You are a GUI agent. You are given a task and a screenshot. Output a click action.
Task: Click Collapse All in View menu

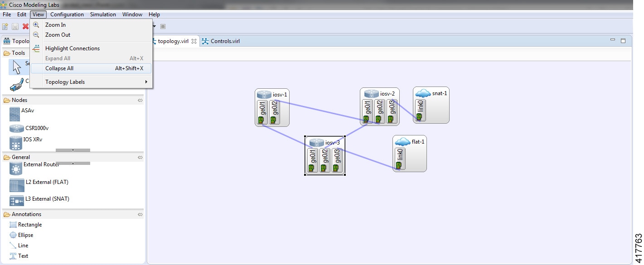click(59, 68)
